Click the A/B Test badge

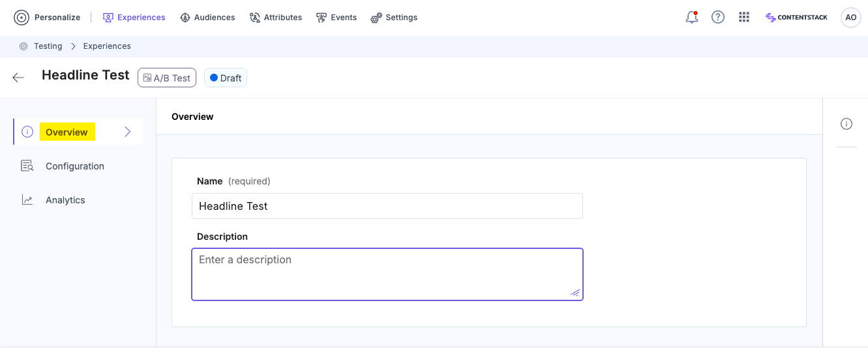click(x=167, y=78)
